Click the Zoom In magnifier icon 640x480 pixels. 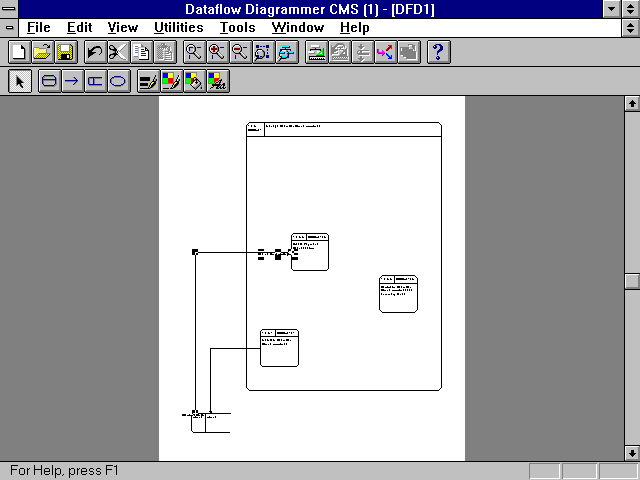click(217, 52)
